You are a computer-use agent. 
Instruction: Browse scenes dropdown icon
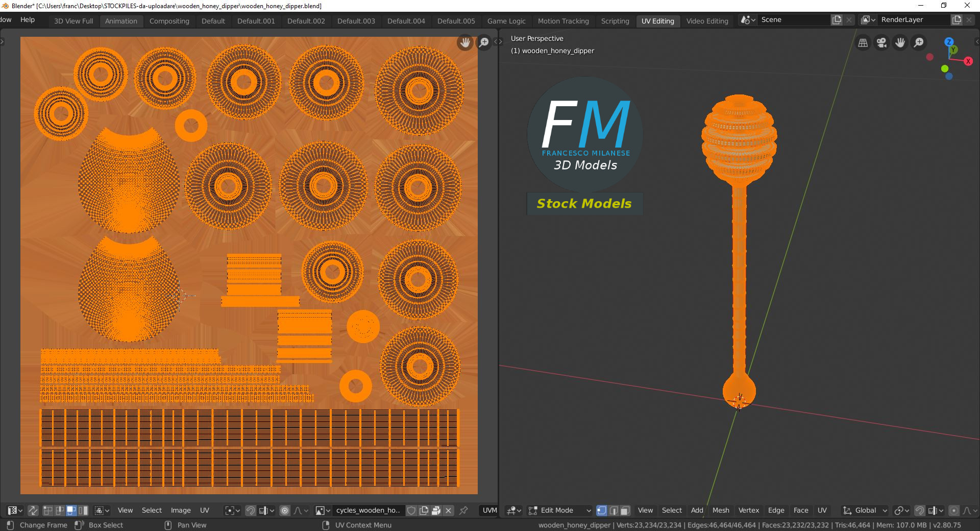pyautogui.click(x=748, y=20)
